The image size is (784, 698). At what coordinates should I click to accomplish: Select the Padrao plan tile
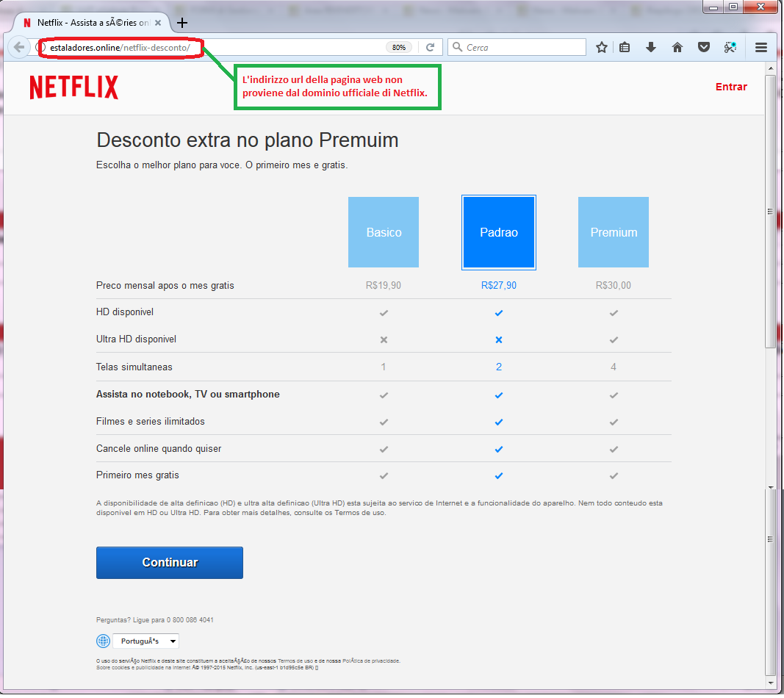[498, 232]
